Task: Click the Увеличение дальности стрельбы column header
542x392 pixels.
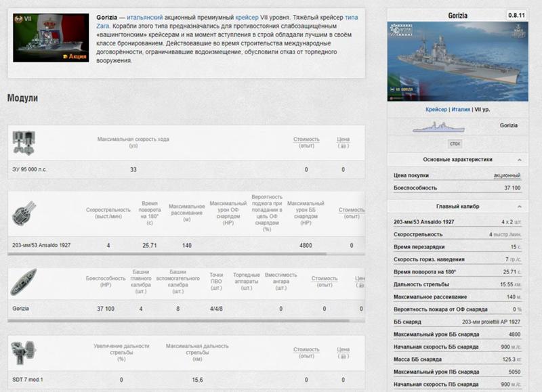Action: click(x=121, y=353)
